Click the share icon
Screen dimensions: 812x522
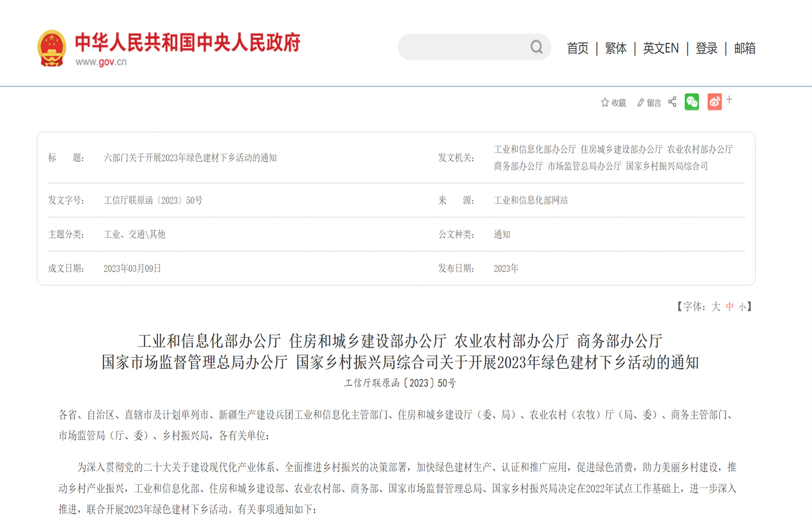click(672, 102)
